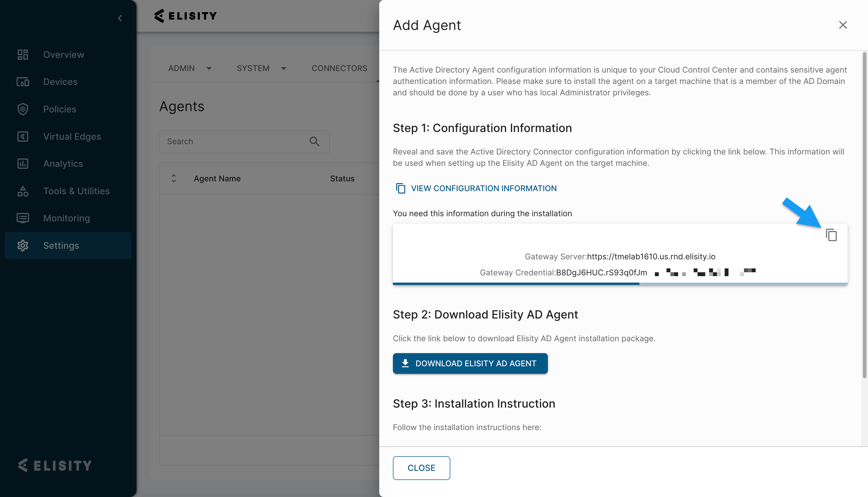Select the Devices sidebar icon

[22, 82]
